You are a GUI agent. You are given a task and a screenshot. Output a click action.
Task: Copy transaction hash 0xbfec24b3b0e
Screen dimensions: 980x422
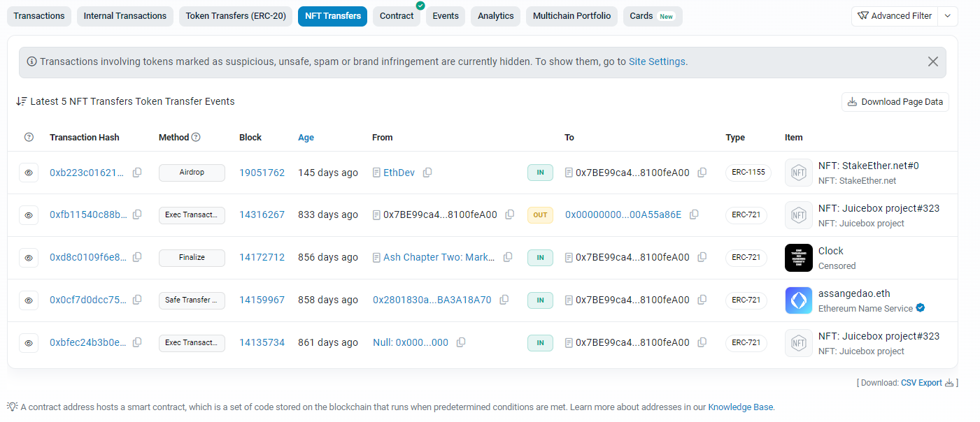point(137,343)
